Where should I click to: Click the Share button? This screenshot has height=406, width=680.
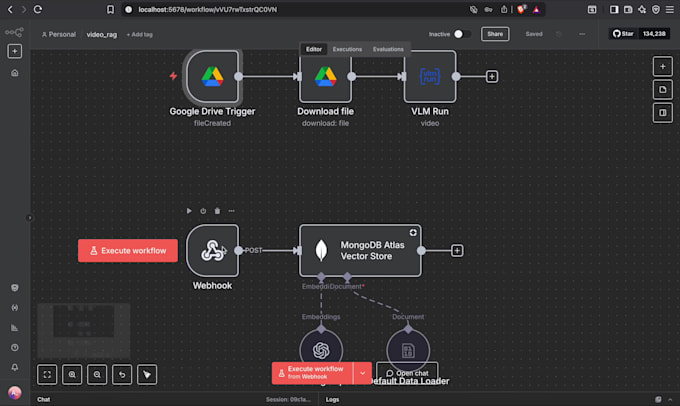click(495, 34)
